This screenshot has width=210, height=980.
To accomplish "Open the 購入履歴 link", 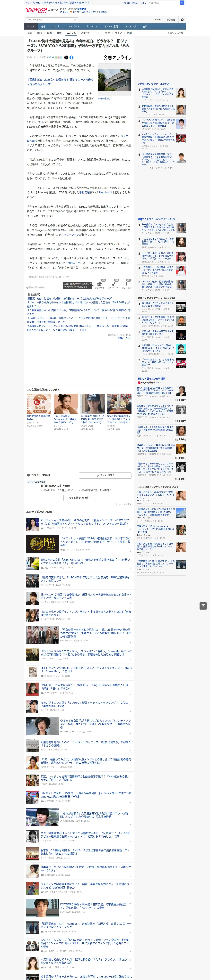I will [x=171, y=20].
